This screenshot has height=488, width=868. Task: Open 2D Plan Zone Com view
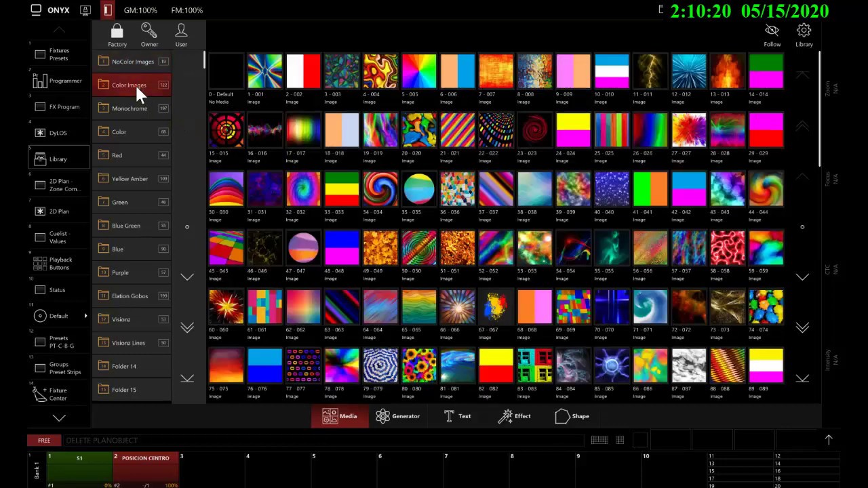(58, 185)
